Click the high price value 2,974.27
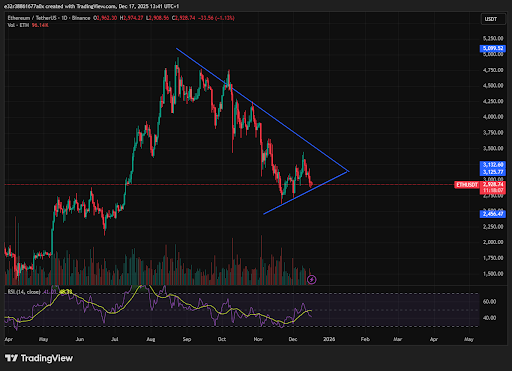 [x=133, y=18]
